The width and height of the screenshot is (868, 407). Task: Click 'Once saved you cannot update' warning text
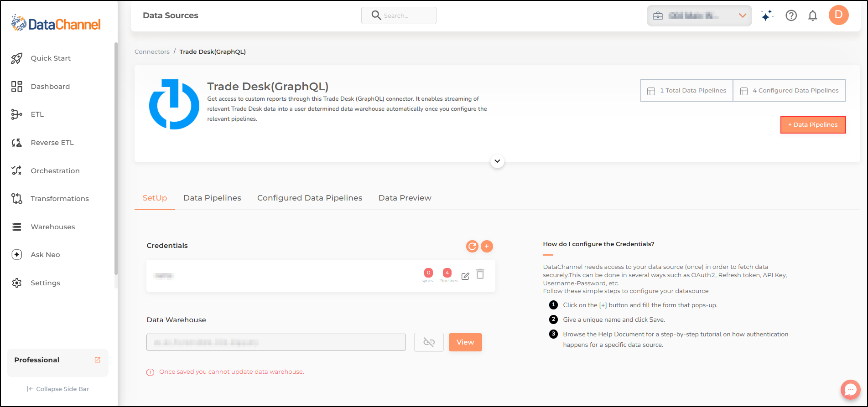(x=232, y=372)
